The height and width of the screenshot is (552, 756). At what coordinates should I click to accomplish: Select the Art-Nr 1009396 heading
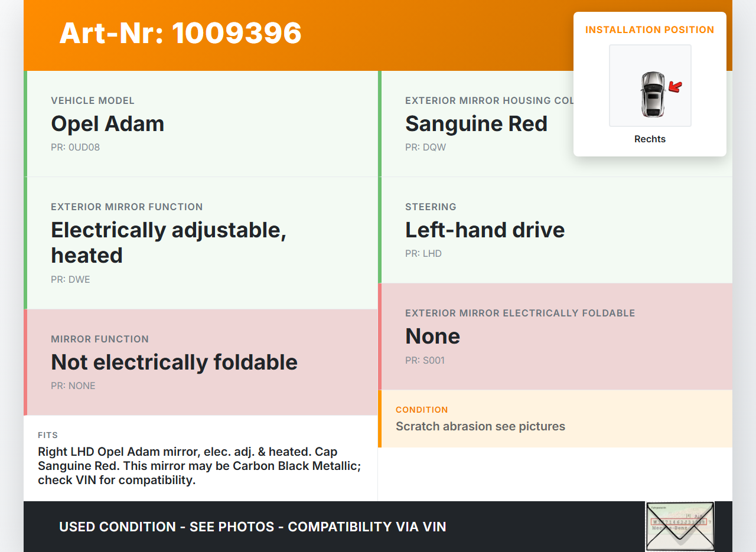180,33
